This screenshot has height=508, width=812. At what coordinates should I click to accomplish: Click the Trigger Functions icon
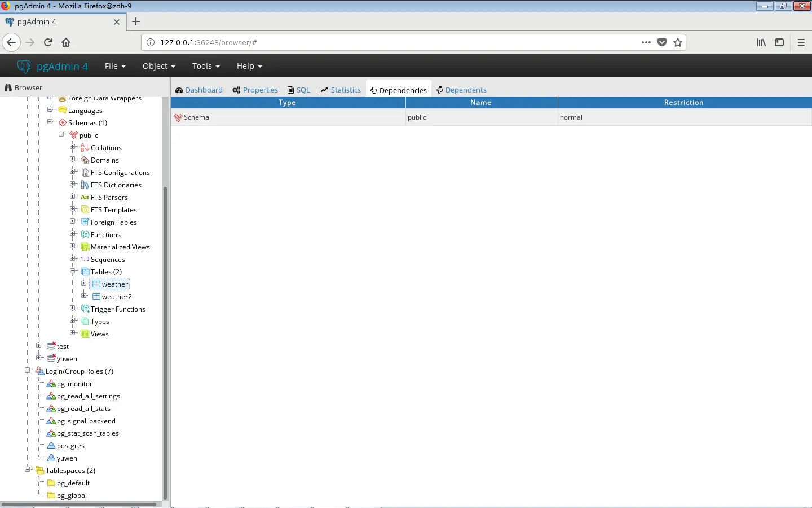[x=85, y=309]
